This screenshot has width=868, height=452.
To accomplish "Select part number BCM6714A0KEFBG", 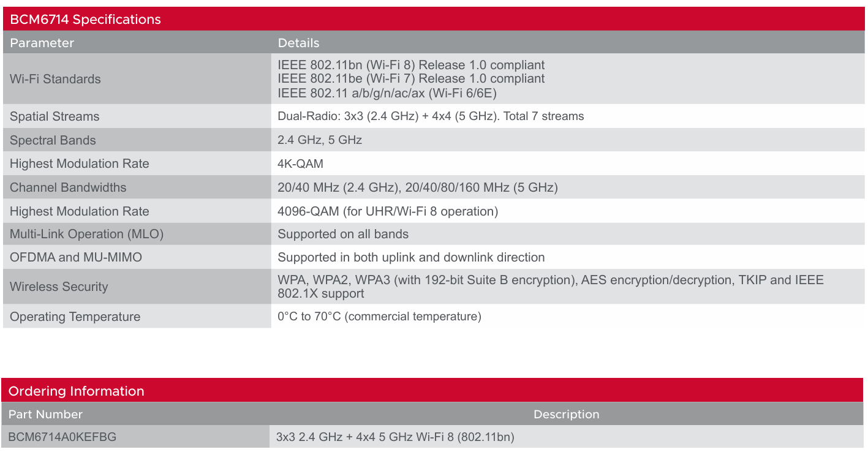I will coord(62,437).
